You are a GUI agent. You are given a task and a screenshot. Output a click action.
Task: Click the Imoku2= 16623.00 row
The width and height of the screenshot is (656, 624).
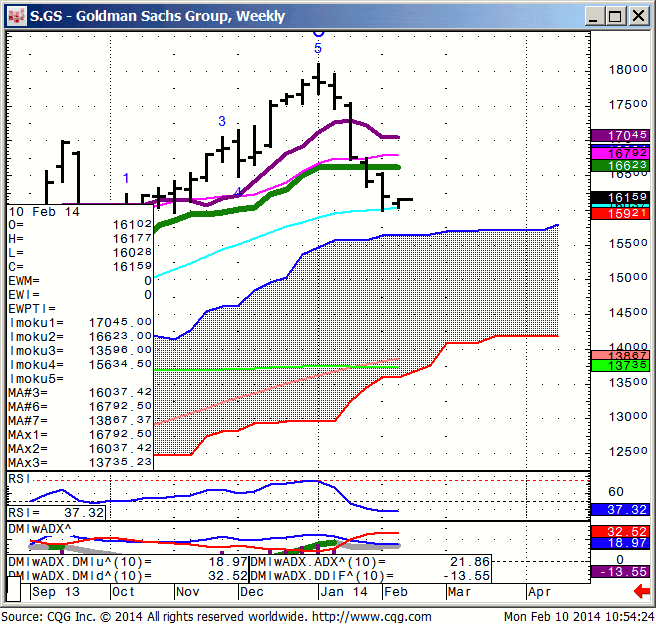[x=80, y=336]
